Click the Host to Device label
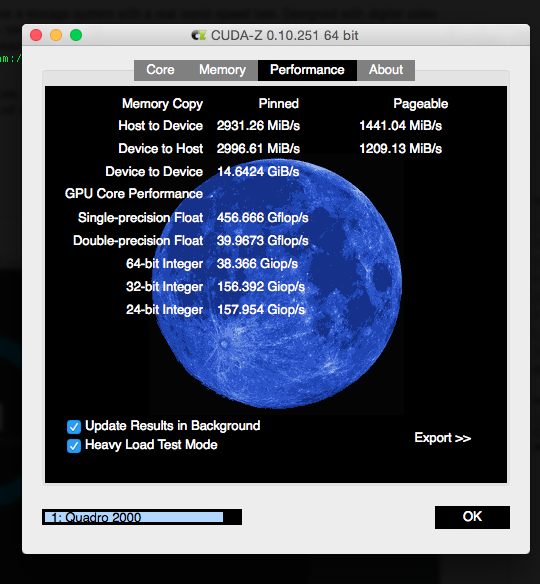 (x=161, y=126)
